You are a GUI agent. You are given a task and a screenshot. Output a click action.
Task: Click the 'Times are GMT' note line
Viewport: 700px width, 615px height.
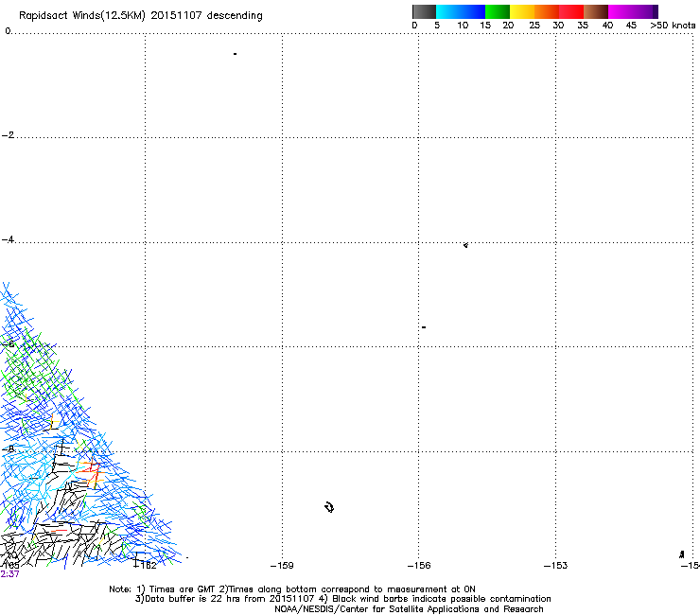click(292, 589)
